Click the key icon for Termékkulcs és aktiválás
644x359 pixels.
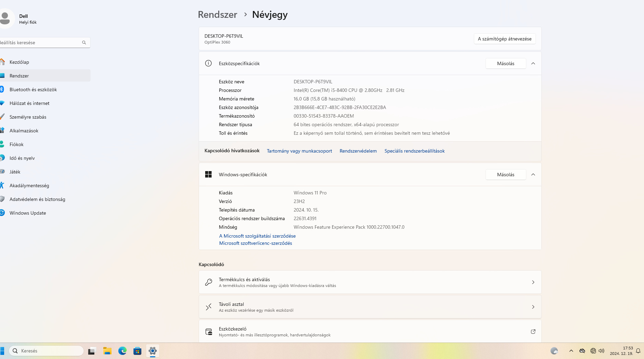(208, 282)
